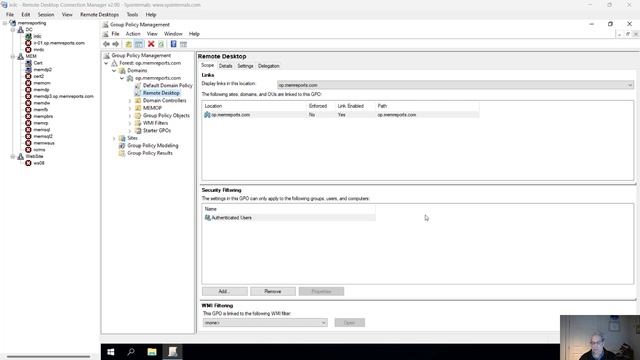Viewport: 640px width, 360px height.
Task: Open the Window menu in Group Policy Management
Action: 173,34
